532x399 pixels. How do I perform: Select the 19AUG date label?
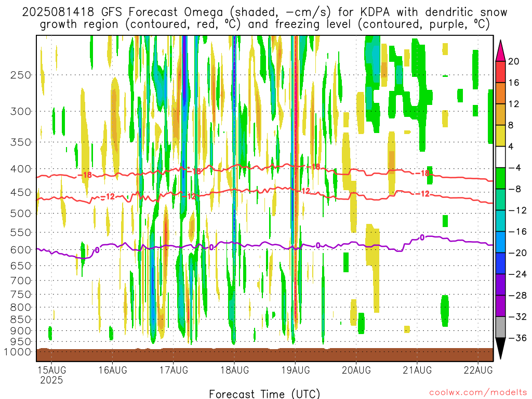point(296,370)
